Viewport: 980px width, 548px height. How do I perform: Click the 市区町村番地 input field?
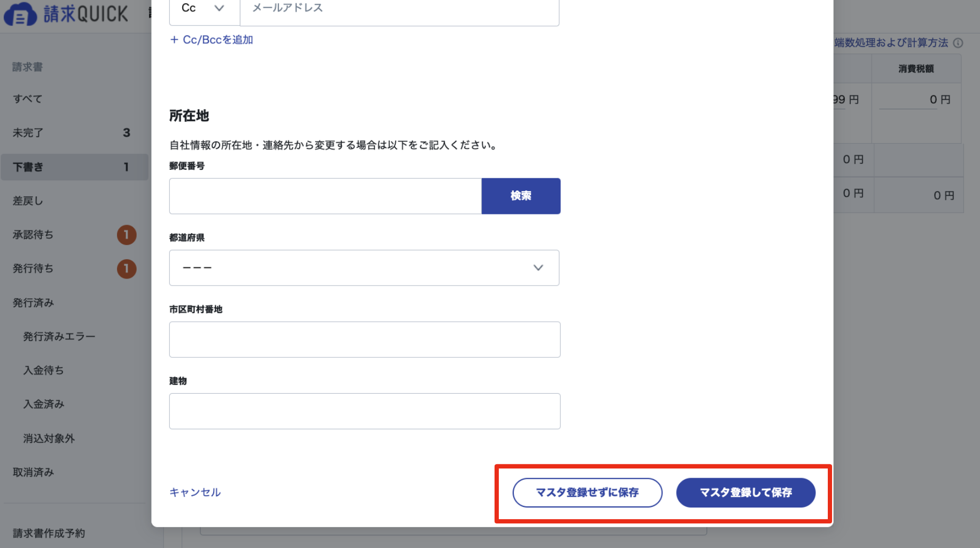click(x=365, y=339)
